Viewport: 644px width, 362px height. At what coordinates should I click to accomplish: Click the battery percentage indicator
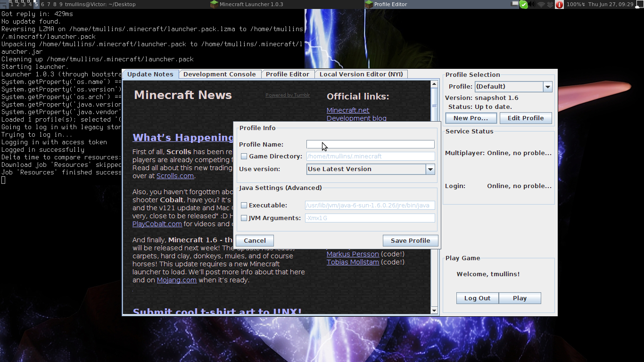(575, 4)
